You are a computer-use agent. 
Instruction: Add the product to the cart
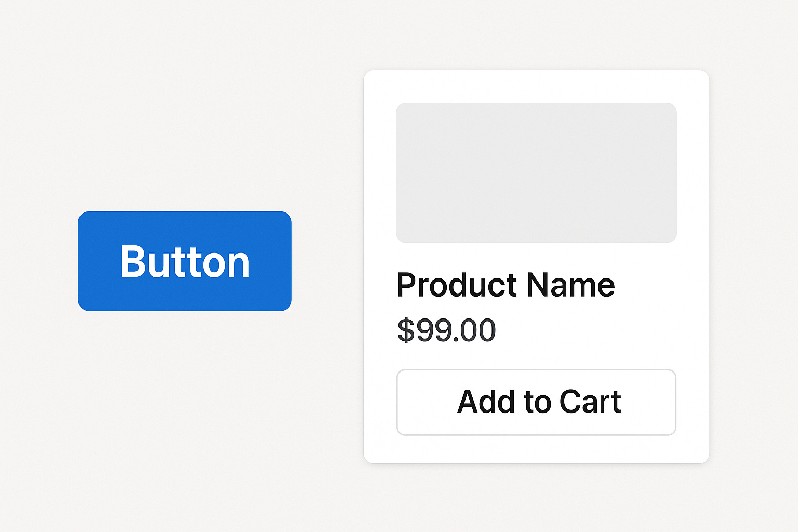[536, 402]
